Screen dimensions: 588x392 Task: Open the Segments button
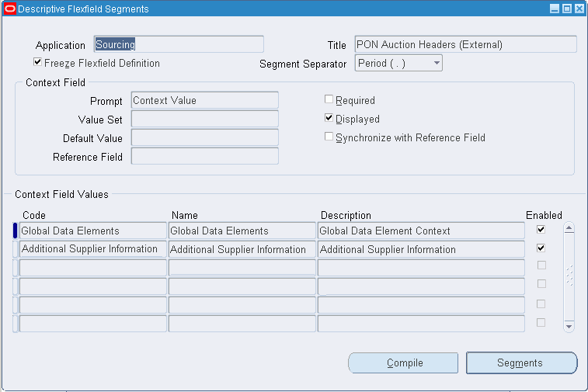tap(521, 363)
